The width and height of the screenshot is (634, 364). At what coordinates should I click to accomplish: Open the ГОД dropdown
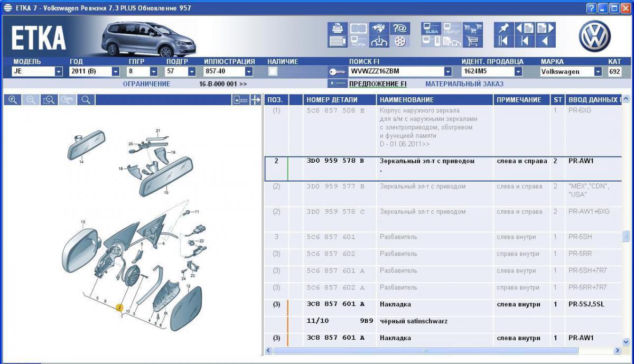(115, 72)
